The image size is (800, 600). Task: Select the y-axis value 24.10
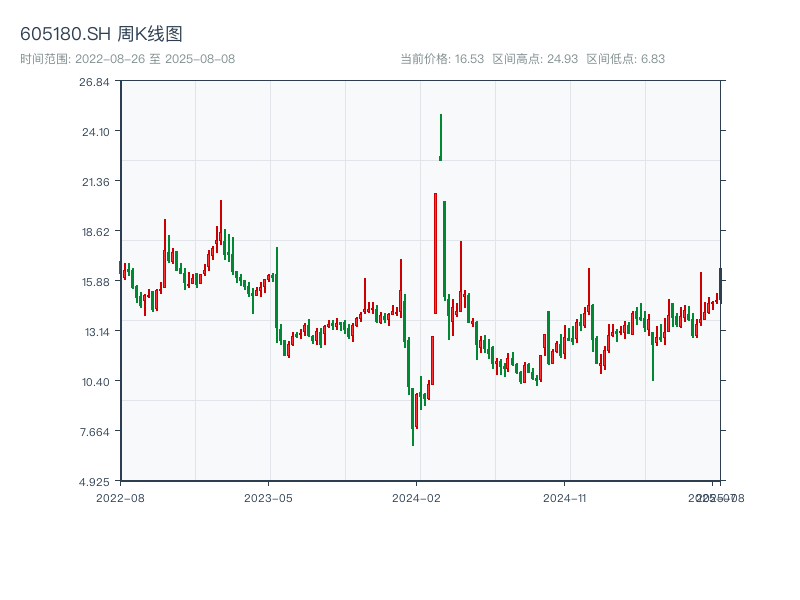pos(96,132)
